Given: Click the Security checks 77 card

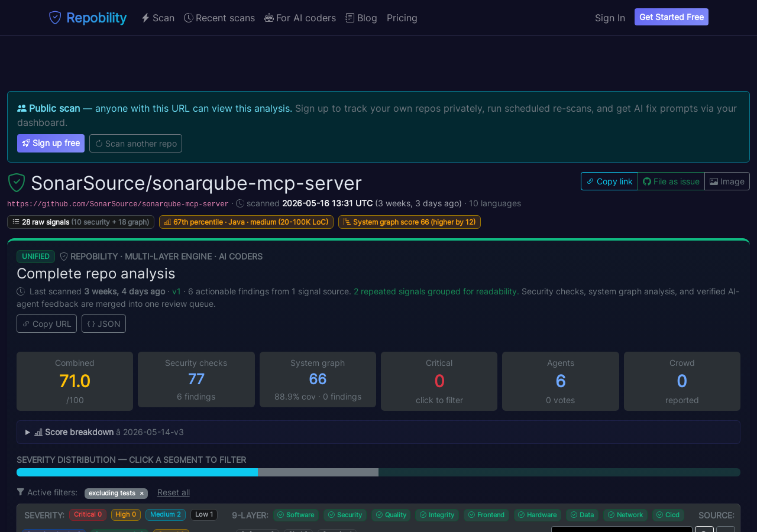Looking at the screenshot, I should tap(196, 379).
